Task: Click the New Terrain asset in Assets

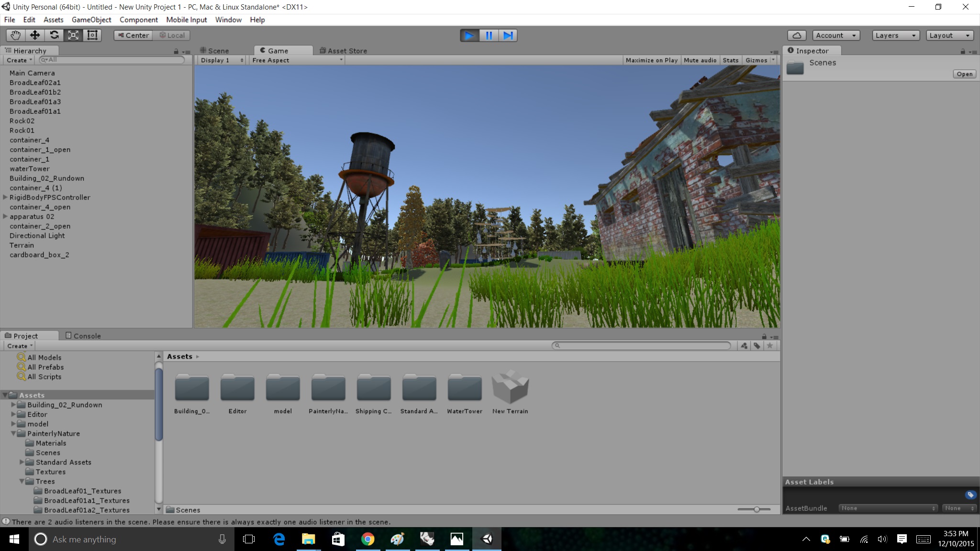Action: pyautogui.click(x=510, y=387)
